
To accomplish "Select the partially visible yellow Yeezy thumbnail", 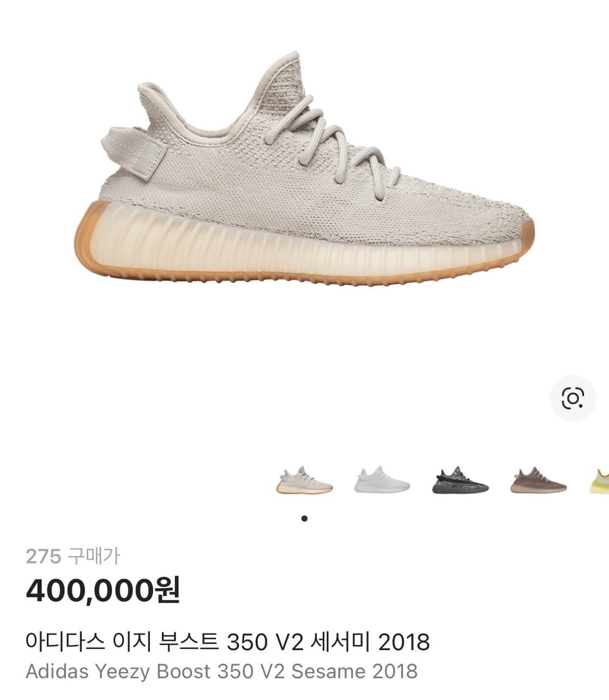I will pyautogui.click(x=599, y=480).
